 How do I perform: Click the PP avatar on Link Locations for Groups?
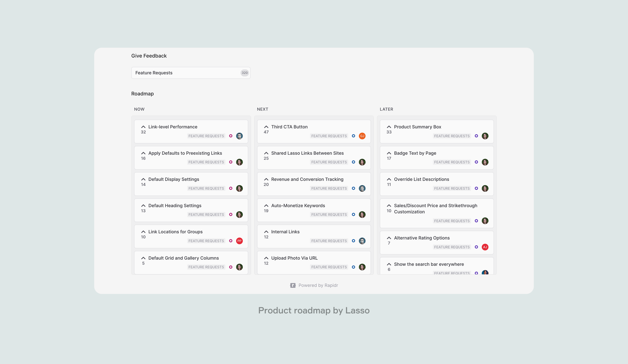pos(239,241)
